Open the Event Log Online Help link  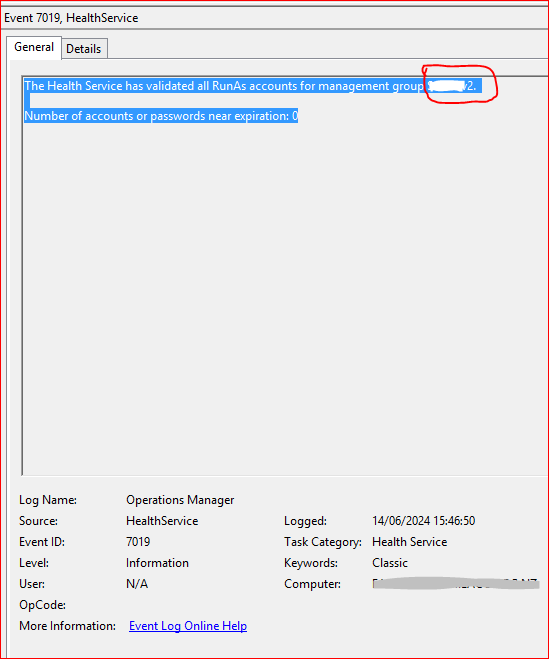188,626
